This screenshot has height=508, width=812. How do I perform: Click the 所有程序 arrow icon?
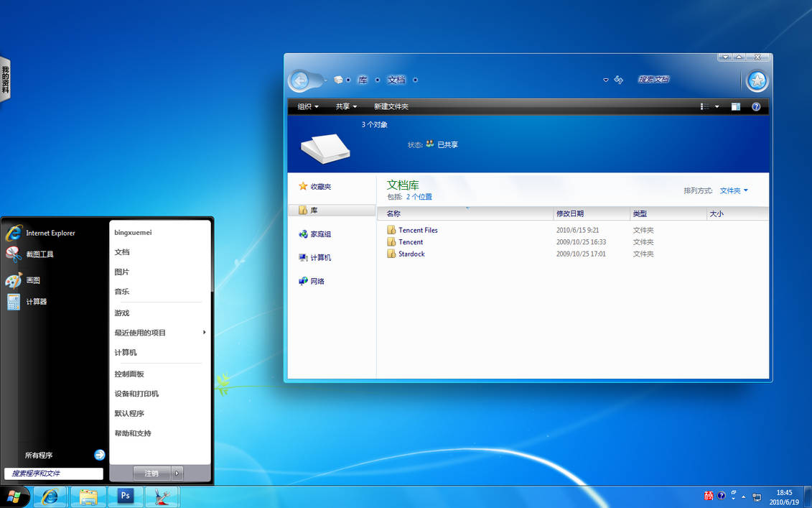99,455
